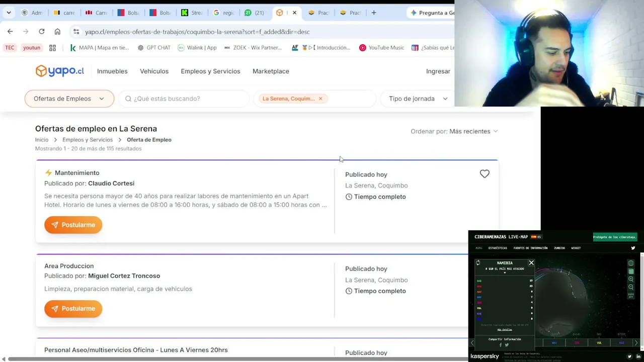Switch to the Google search browser tab
This screenshot has width=644, height=362.
[223, 13]
